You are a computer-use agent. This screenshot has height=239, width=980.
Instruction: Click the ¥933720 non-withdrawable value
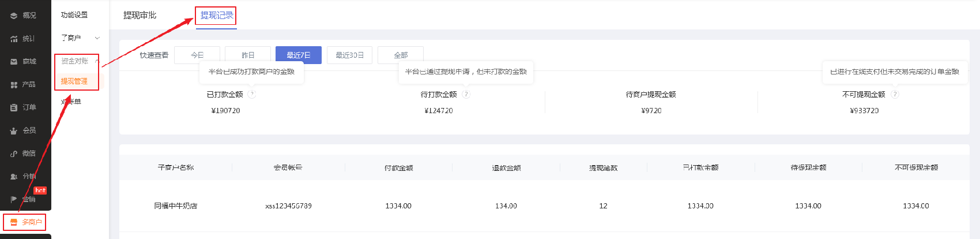[864, 110]
